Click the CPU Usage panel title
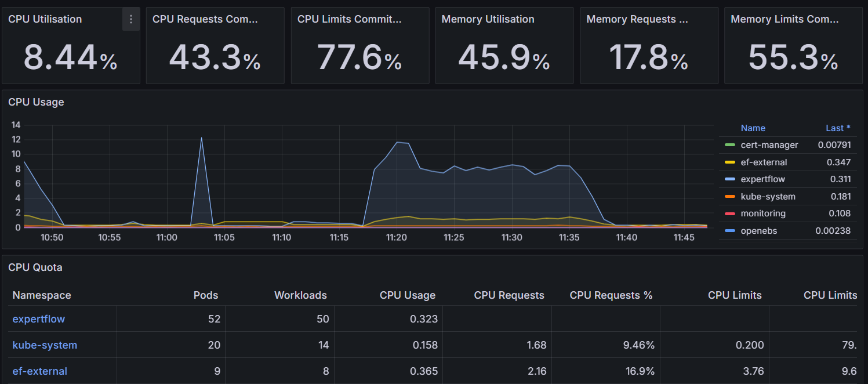This screenshot has width=868, height=384. [x=36, y=102]
